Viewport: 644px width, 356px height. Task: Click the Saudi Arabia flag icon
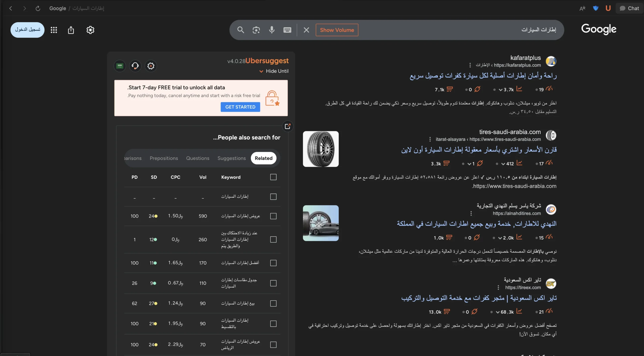(119, 66)
